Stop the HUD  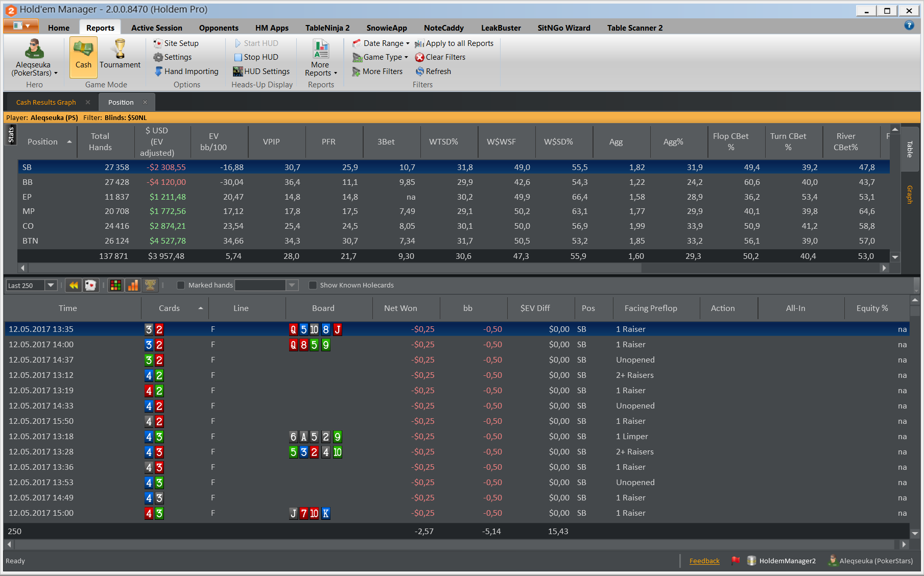pyautogui.click(x=256, y=57)
